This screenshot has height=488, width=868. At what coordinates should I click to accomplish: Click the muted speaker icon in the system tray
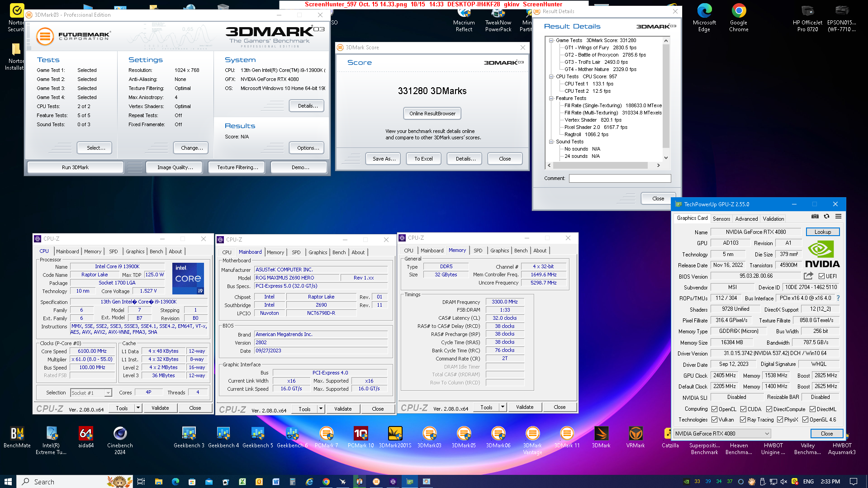pyautogui.click(x=784, y=482)
